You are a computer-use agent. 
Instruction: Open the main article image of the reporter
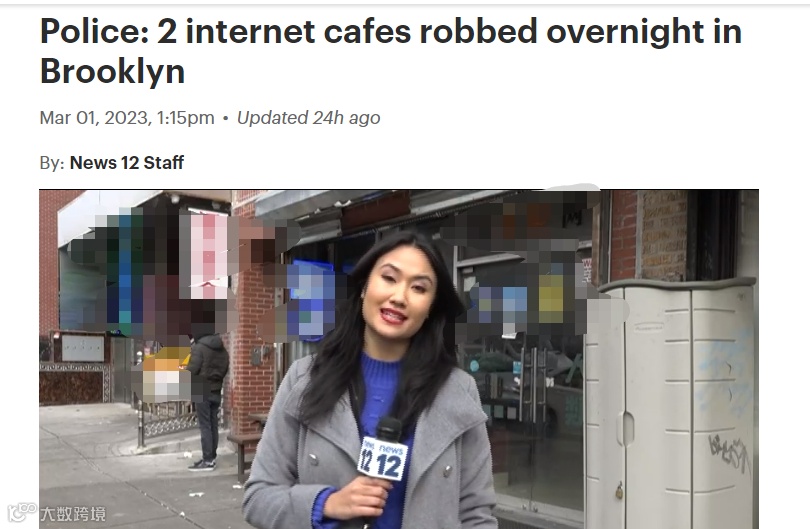click(399, 359)
